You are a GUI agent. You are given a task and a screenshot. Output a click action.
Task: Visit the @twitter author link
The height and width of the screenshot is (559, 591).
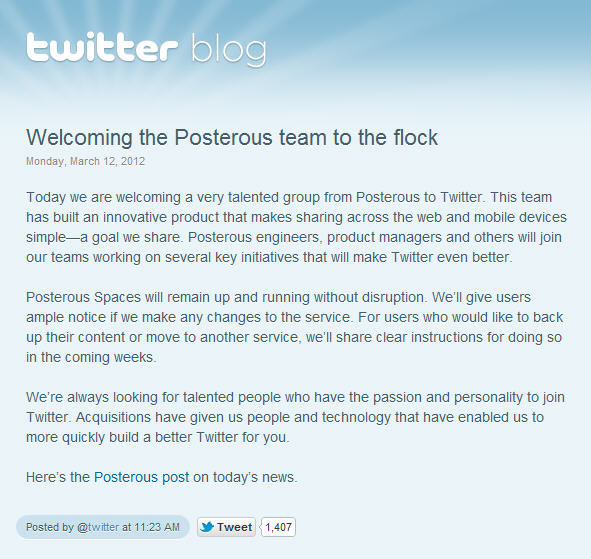[98, 527]
